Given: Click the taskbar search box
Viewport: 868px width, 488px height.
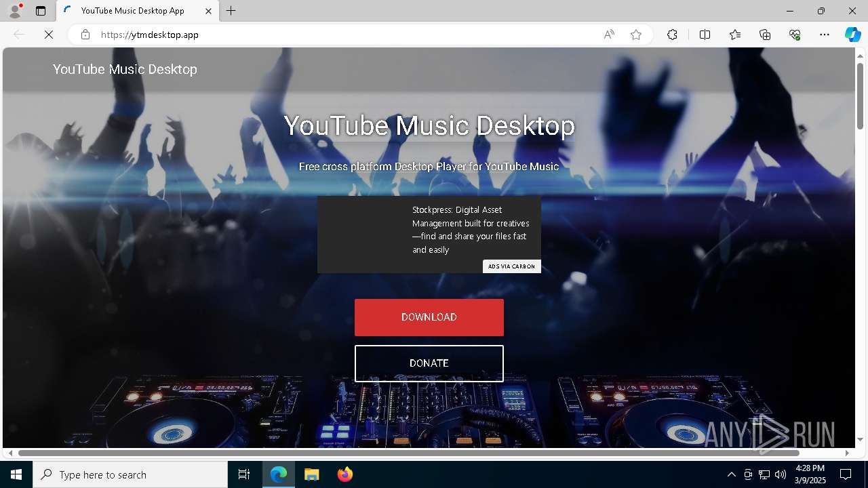Looking at the screenshot, I should [130, 474].
